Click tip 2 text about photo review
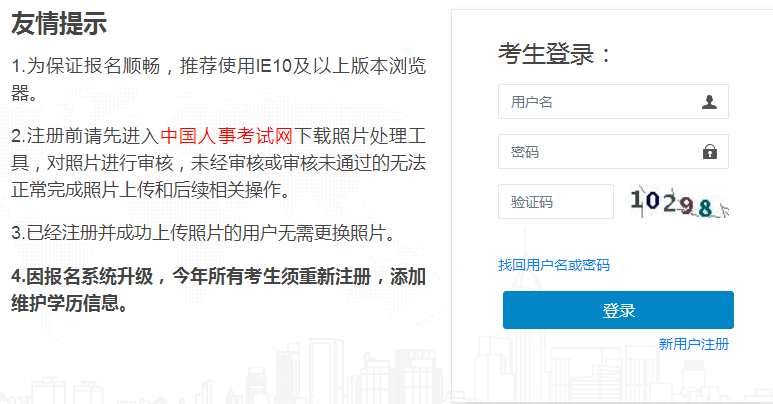Screen dimensions: 773x404 pyautogui.click(x=218, y=163)
